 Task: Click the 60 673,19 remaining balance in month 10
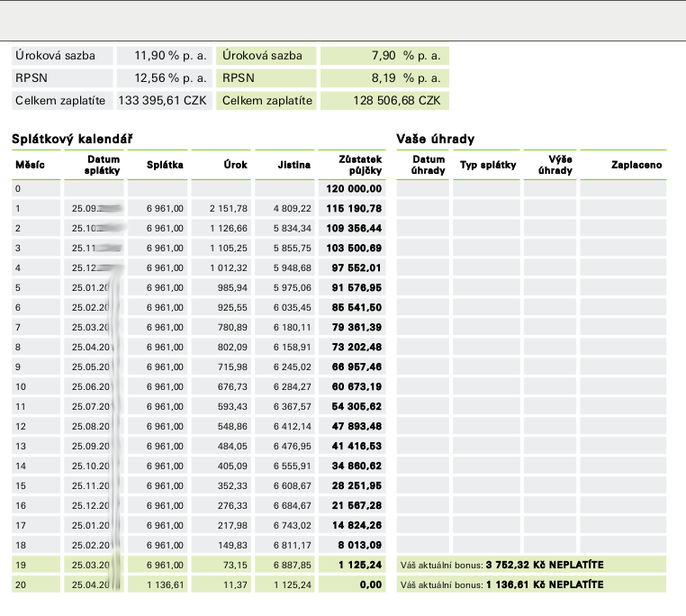point(355,386)
